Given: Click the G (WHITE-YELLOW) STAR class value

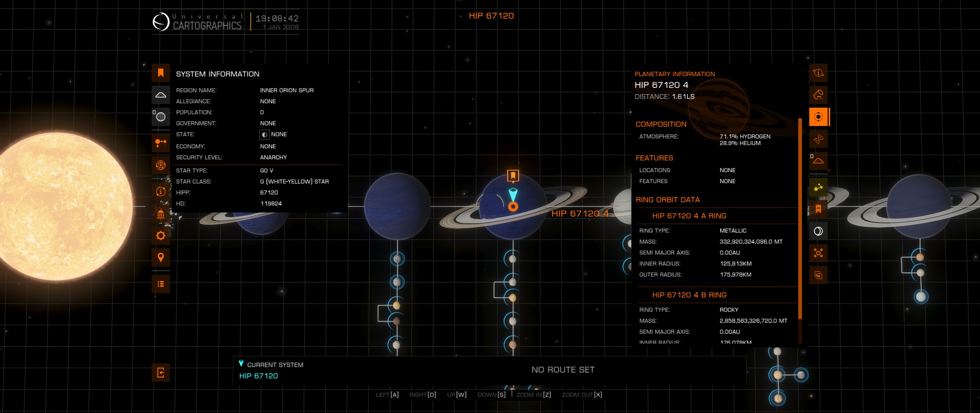Looking at the screenshot, I should (x=294, y=181).
